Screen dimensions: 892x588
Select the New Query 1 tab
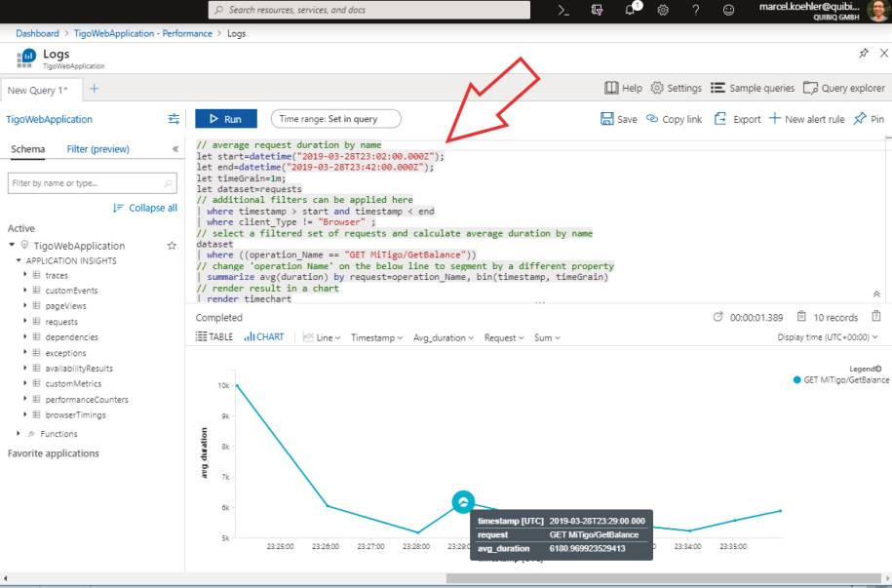[38, 90]
